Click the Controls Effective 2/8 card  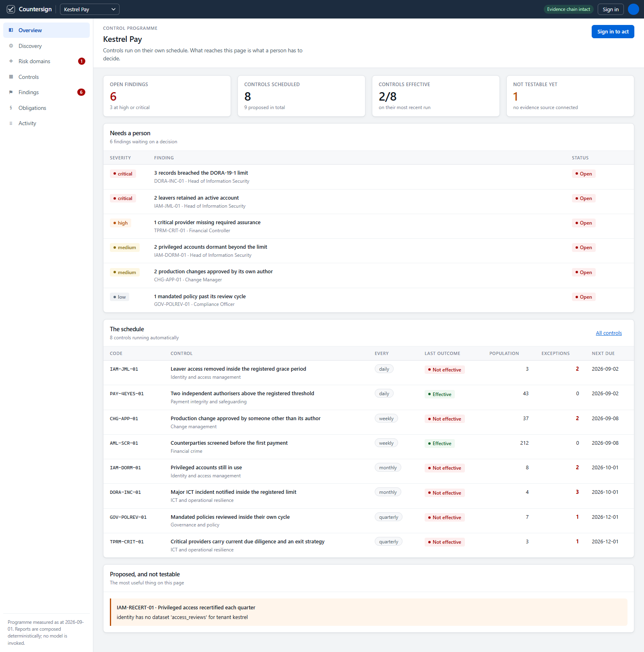coord(436,96)
